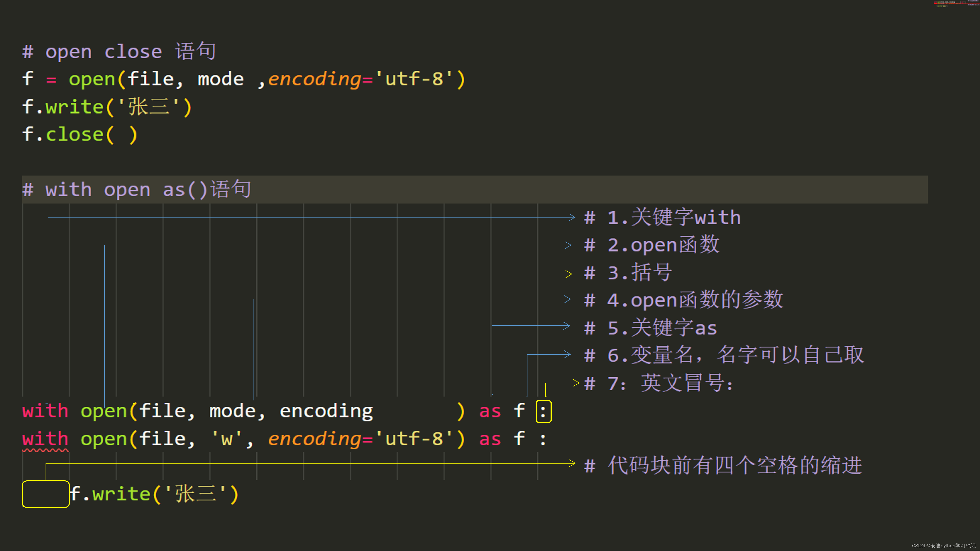Click the comment '# 代码块前有四个空格的缩进'
The height and width of the screenshot is (551, 980).
point(723,466)
